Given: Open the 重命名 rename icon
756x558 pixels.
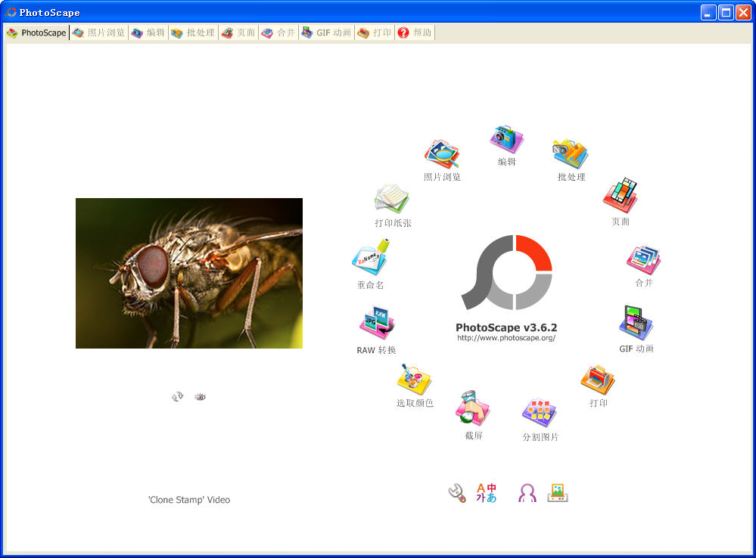Looking at the screenshot, I should [370, 257].
